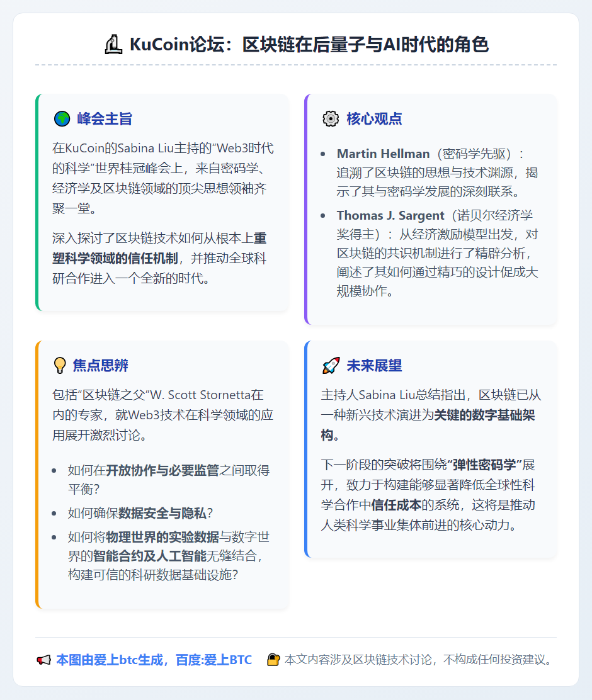
Task: Click the lightbulb icon next to 焦点思辨
Action: coord(59,365)
